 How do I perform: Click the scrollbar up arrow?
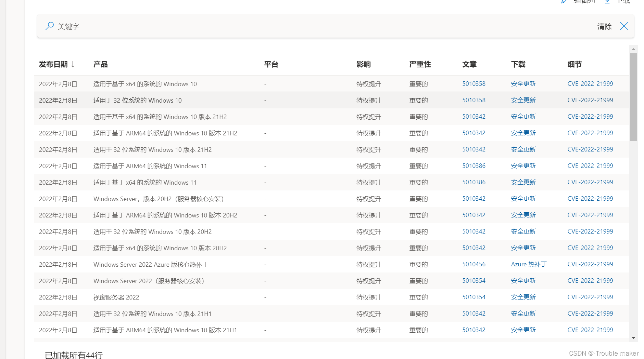pyautogui.click(x=633, y=49)
